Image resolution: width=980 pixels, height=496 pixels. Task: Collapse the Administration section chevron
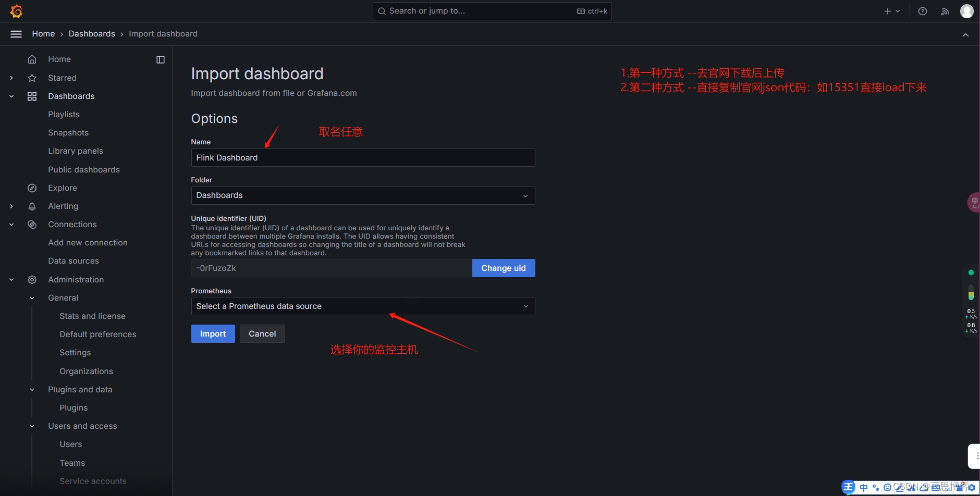11,280
